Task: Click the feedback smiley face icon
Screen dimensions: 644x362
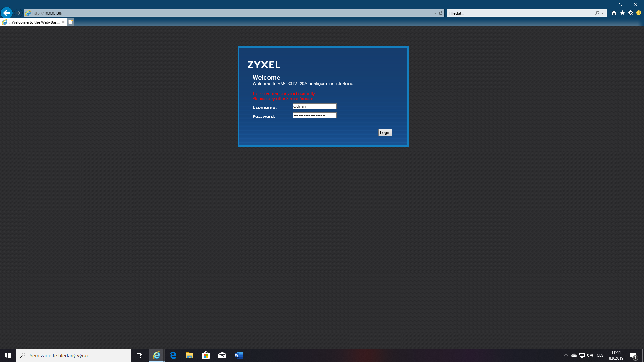Action: pyautogui.click(x=639, y=13)
